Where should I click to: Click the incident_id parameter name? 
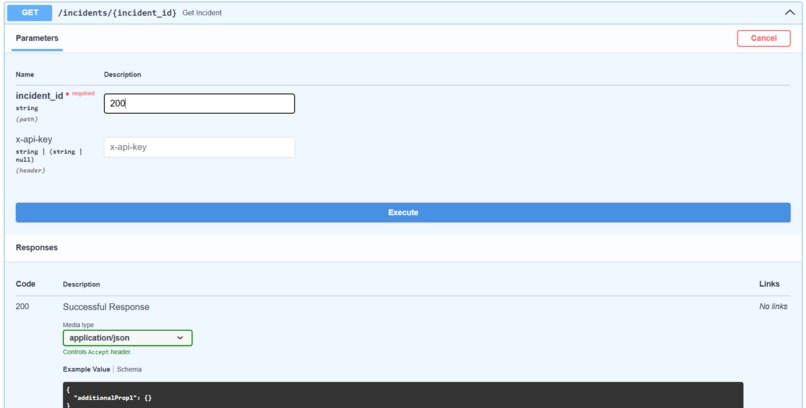pos(39,96)
